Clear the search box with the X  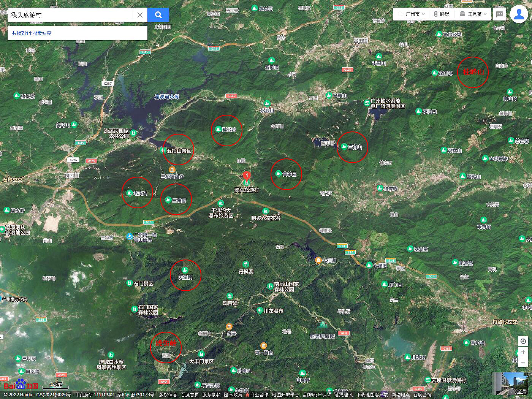point(140,15)
